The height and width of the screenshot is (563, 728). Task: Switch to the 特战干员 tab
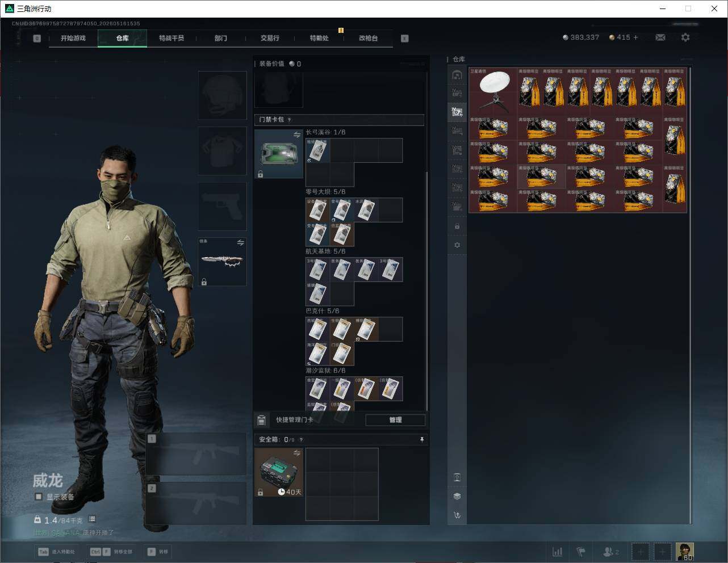click(x=171, y=38)
